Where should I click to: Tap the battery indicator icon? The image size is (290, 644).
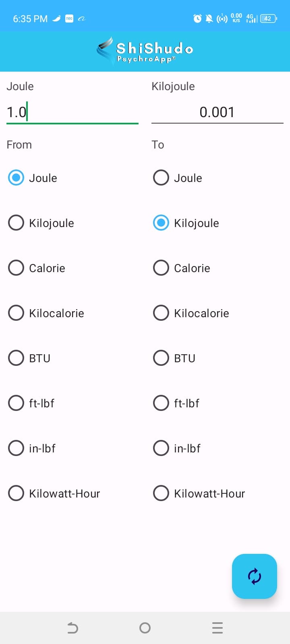(268, 19)
